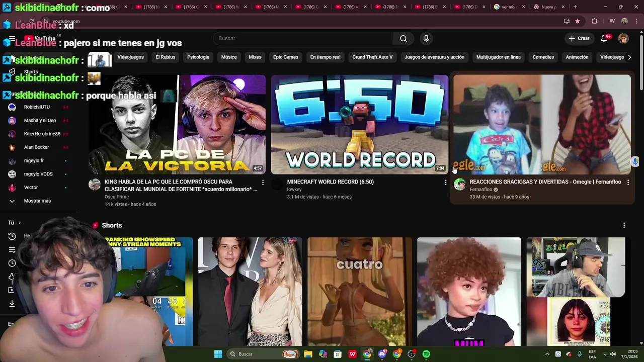Select the Música category chip

(229, 57)
